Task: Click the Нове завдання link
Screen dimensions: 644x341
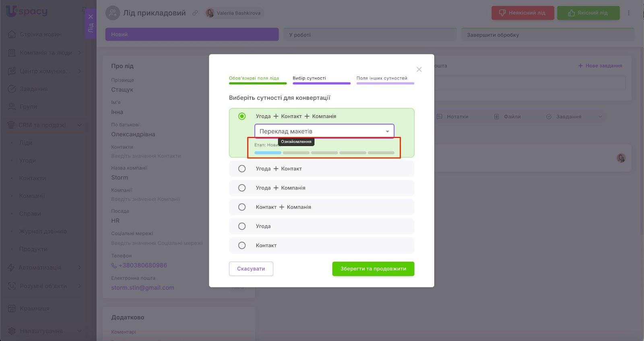Action: coord(600,66)
